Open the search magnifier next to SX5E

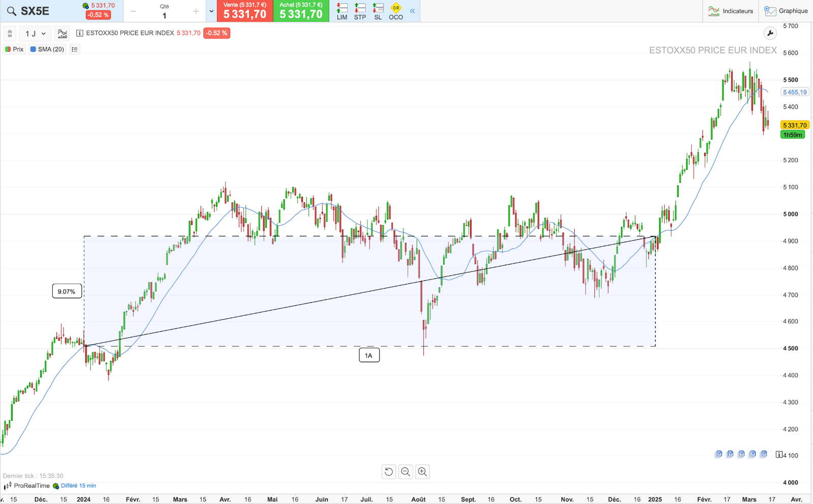12,11
